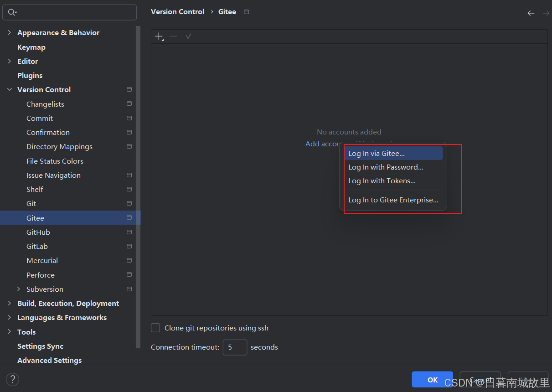Select Confirmation settings page
The height and width of the screenshot is (392, 552).
pos(48,132)
